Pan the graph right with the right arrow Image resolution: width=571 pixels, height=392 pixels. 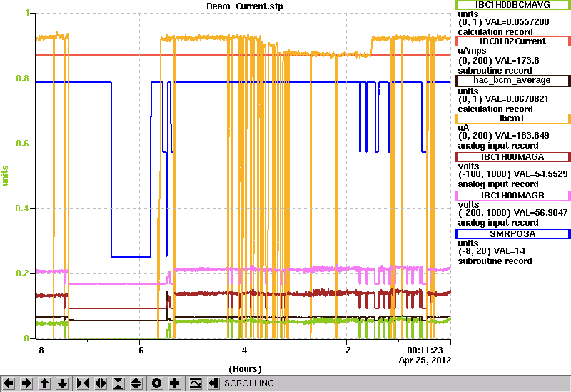pyautogui.click(x=26, y=383)
